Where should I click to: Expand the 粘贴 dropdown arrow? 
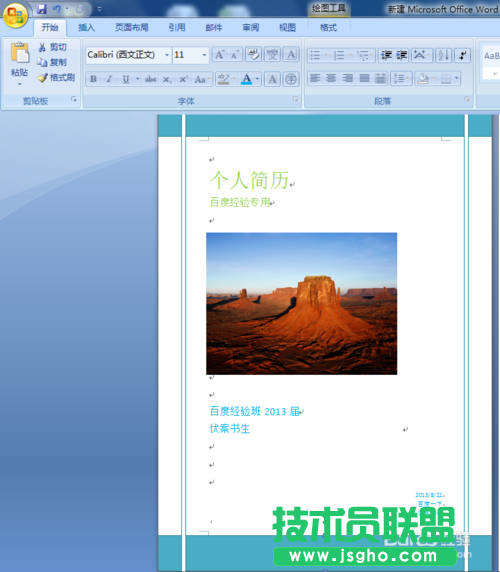pyautogui.click(x=20, y=84)
